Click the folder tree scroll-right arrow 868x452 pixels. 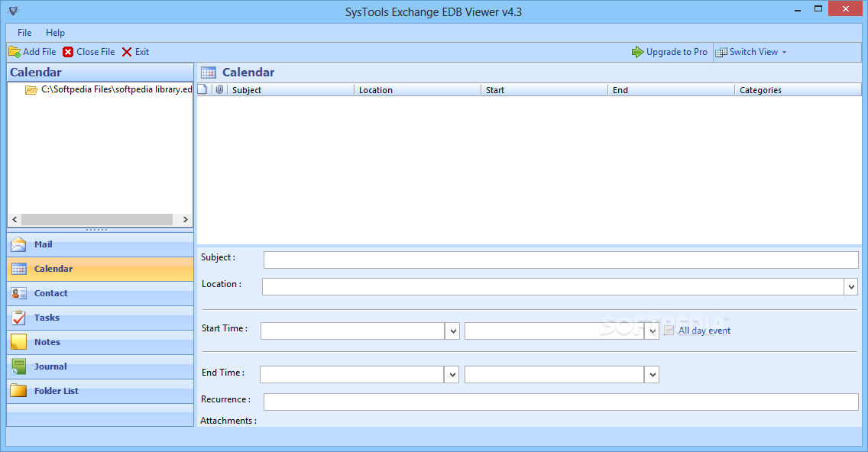pyautogui.click(x=186, y=220)
